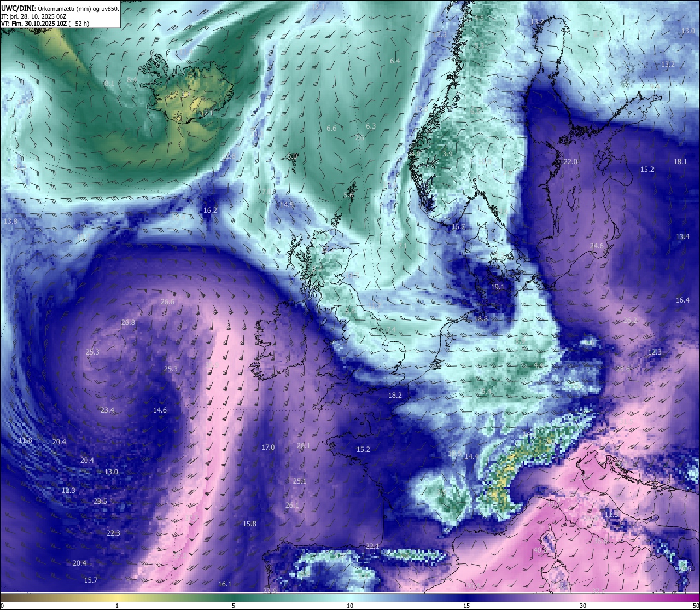This screenshot has width=700, height=610.
Task: Click the colorbar tick labeled 15
Action: 466,606
